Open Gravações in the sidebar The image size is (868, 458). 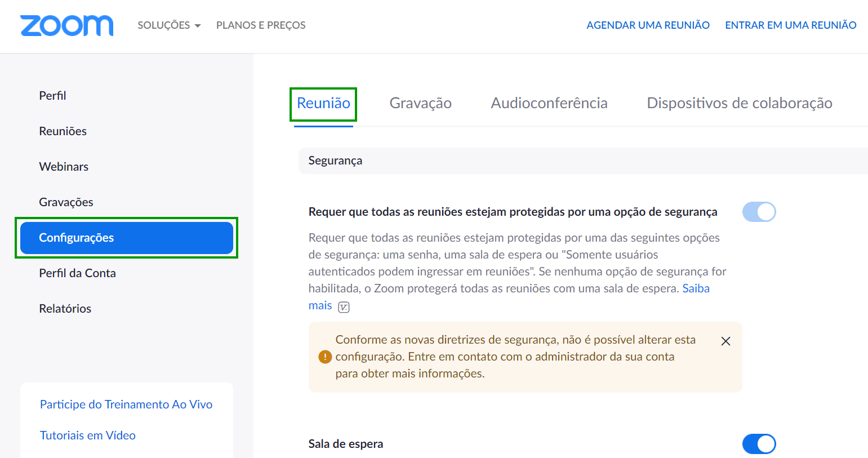point(66,202)
